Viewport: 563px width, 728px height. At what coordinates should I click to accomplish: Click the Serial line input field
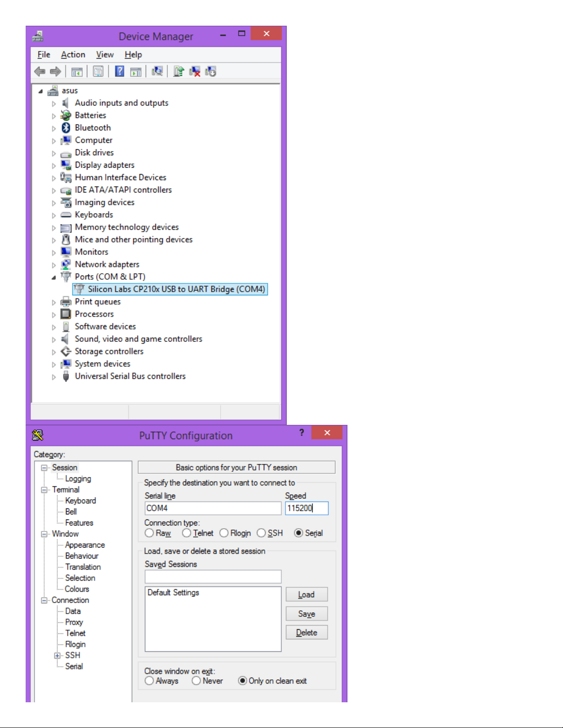pyautogui.click(x=212, y=508)
